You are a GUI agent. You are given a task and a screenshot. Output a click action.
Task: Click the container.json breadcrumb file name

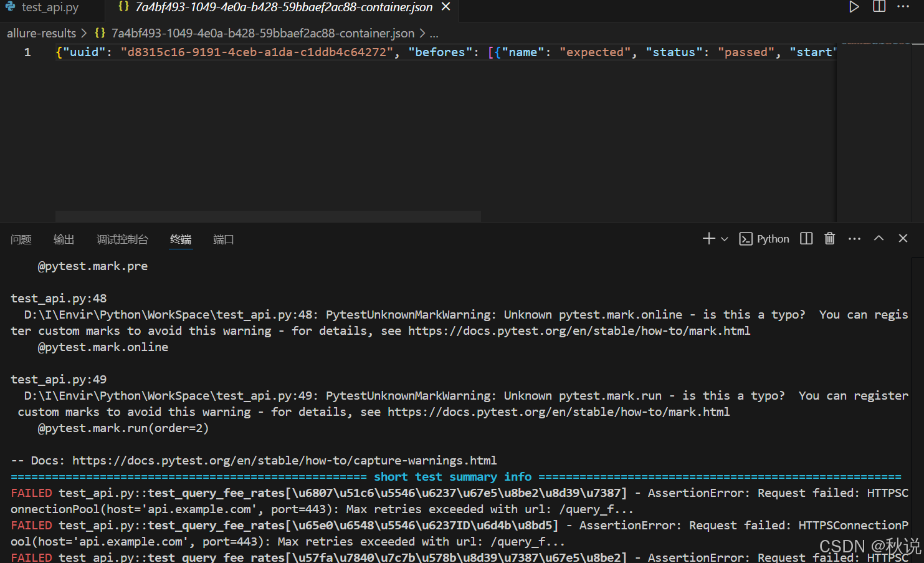tap(263, 33)
